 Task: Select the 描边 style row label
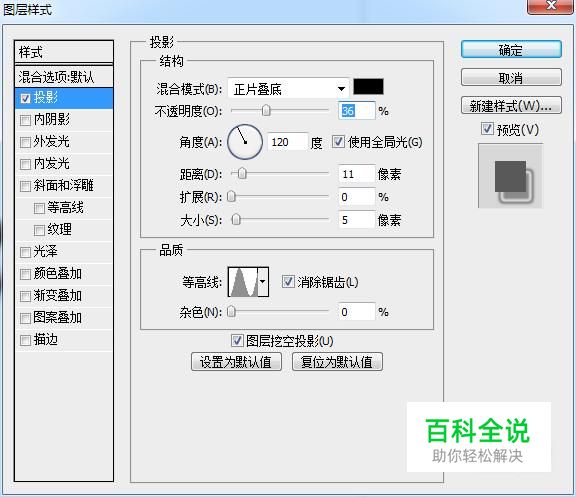(46, 339)
